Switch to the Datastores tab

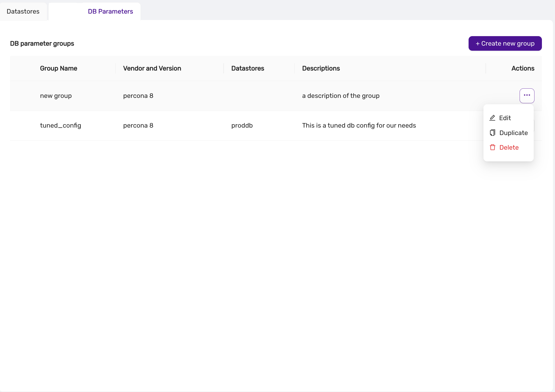pyautogui.click(x=23, y=12)
